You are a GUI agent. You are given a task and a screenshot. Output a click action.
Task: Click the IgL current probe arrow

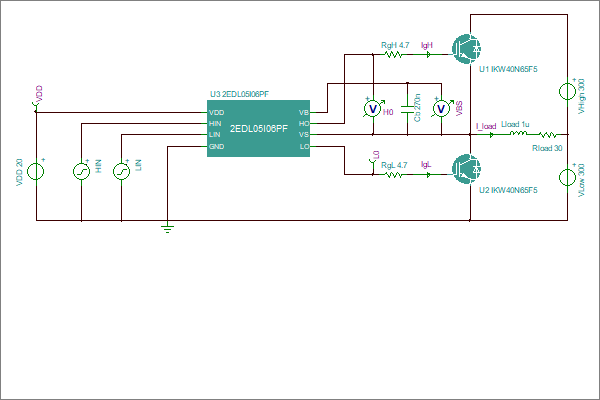(x=428, y=175)
